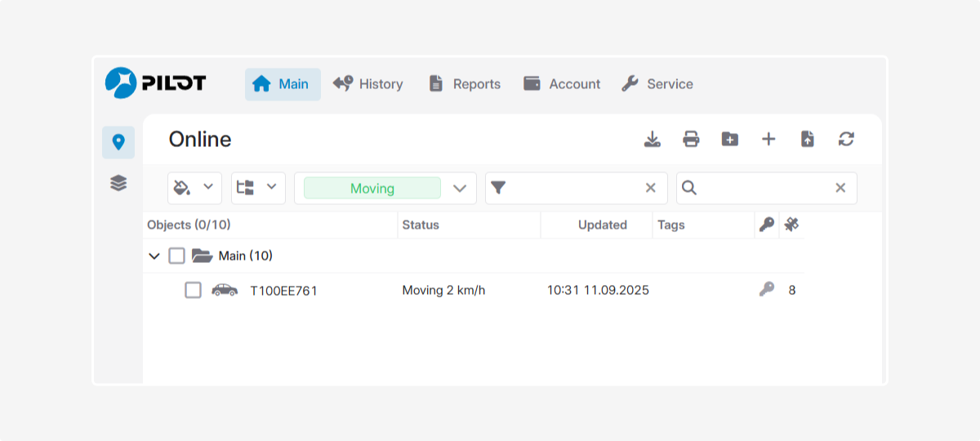Screen dimensions: 980x441
Task: Click the download/export icon in Online header
Action: pos(652,140)
